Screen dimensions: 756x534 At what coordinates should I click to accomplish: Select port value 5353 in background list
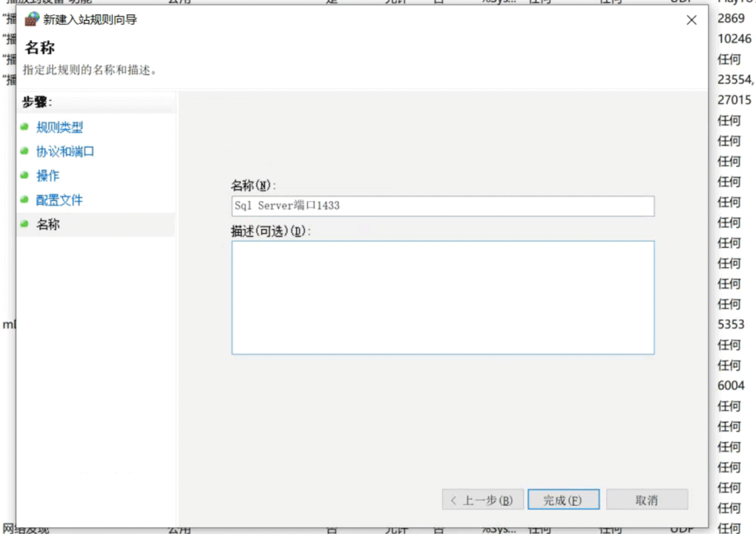click(731, 324)
